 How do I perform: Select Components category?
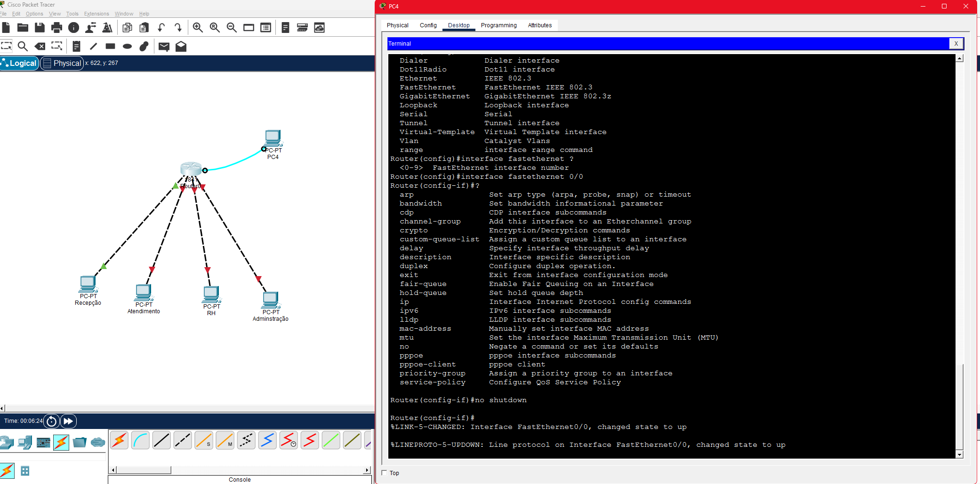43,443
